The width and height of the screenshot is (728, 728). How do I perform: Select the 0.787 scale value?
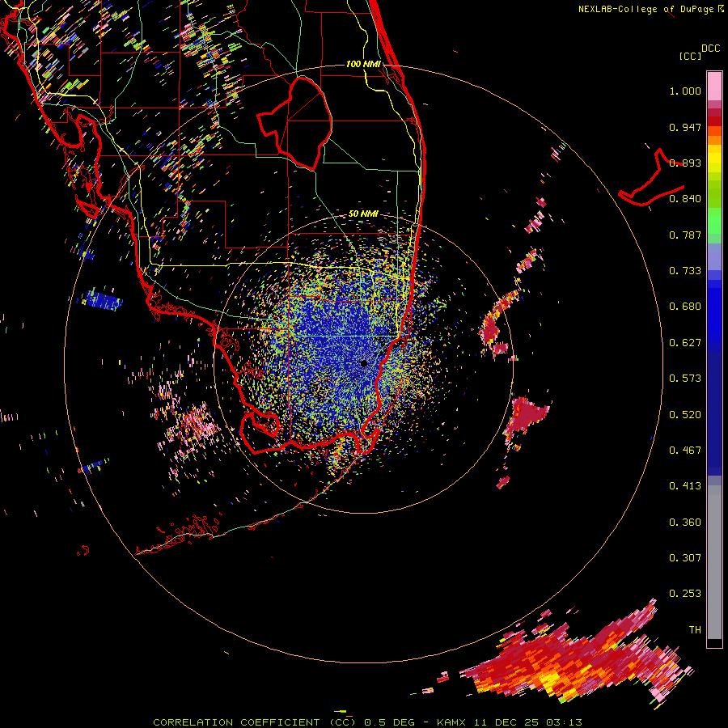[685, 235]
